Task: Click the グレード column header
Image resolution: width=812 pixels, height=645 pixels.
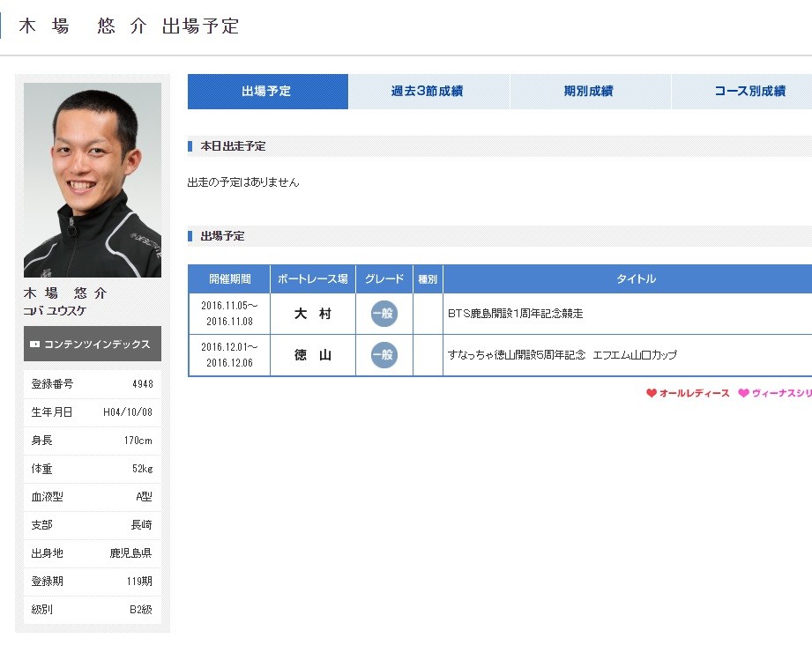Action: tap(384, 279)
